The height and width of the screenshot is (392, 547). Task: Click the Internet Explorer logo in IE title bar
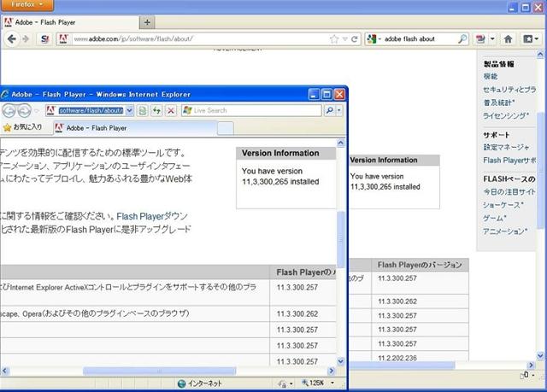[x=5, y=95]
